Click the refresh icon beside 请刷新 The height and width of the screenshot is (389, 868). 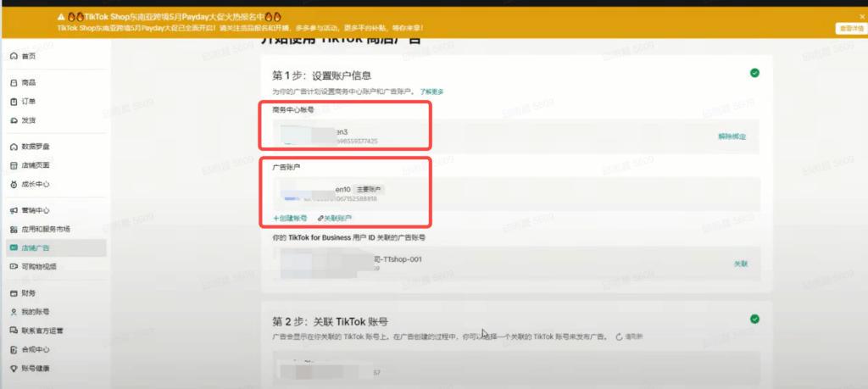[619, 336]
